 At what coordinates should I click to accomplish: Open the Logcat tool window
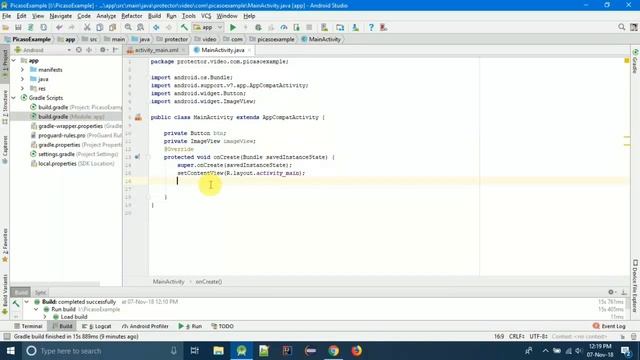pyautogui.click(x=97, y=326)
